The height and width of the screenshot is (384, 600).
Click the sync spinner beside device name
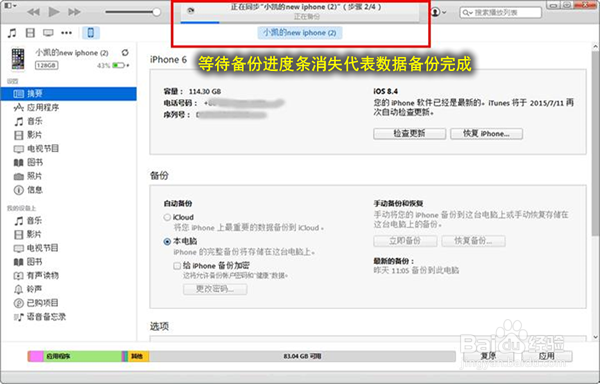[125, 52]
